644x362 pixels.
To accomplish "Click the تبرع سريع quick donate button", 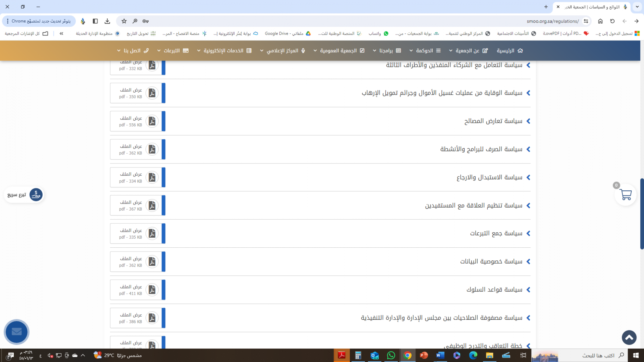I will 24,195.
